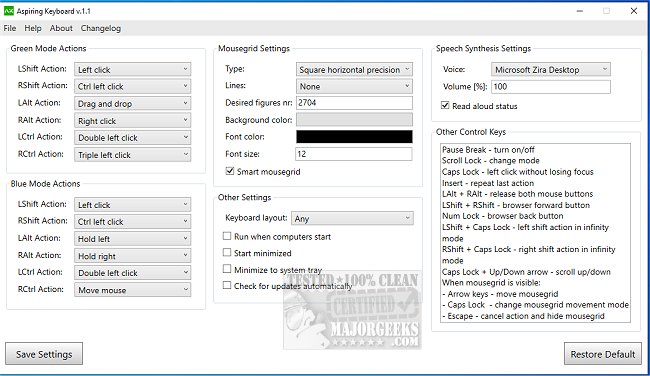Click the Restore Default button
The image size is (650, 376).
pos(603,354)
